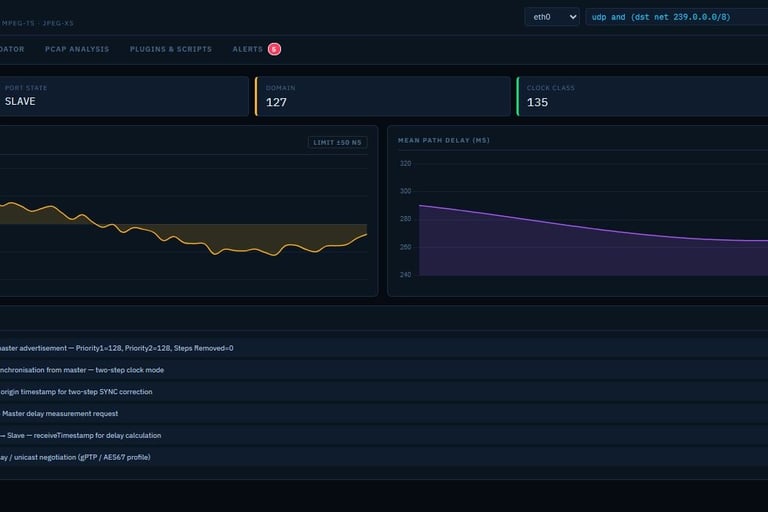This screenshot has height=512, width=768.
Task: Open the Plugins & Scripts tab
Action: pyautogui.click(x=170, y=49)
